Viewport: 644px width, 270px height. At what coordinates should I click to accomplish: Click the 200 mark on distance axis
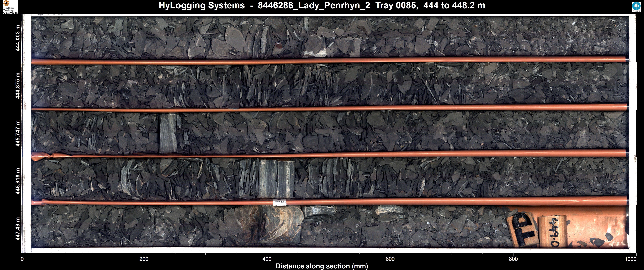tap(144, 259)
